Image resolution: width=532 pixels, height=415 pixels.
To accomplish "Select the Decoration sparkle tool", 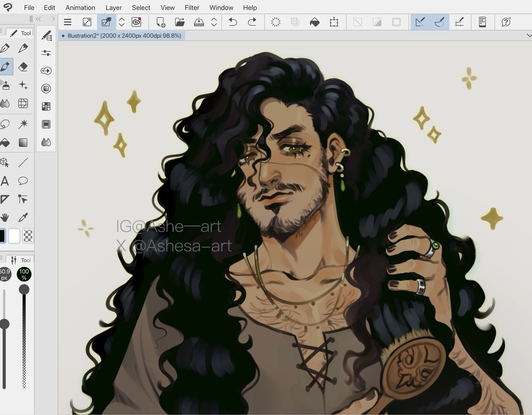I will [x=23, y=85].
